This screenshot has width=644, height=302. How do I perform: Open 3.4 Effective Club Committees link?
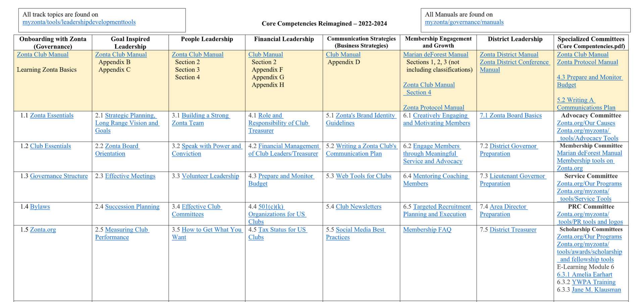click(x=197, y=210)
